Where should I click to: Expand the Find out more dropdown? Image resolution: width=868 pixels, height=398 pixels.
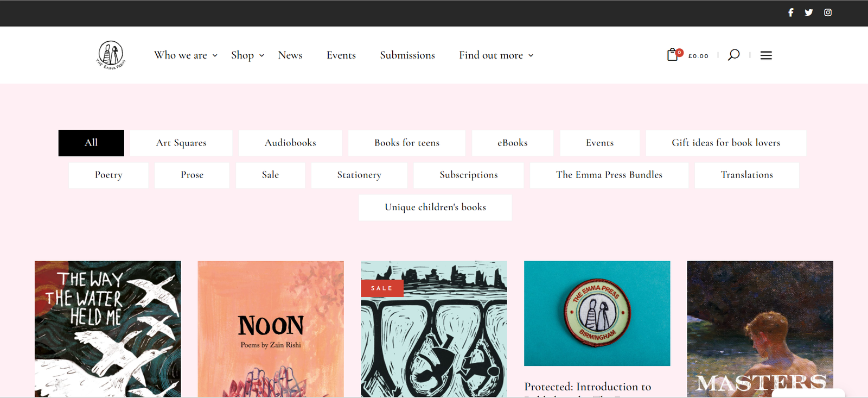[x=496, y=55]
